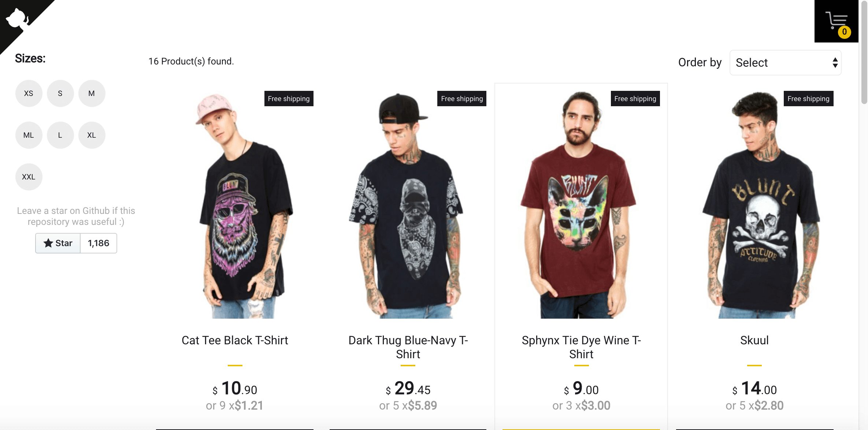This screenshot has height=430, width=868.
Task: Toggle the L size filter
Action: (x=60, y=135)
